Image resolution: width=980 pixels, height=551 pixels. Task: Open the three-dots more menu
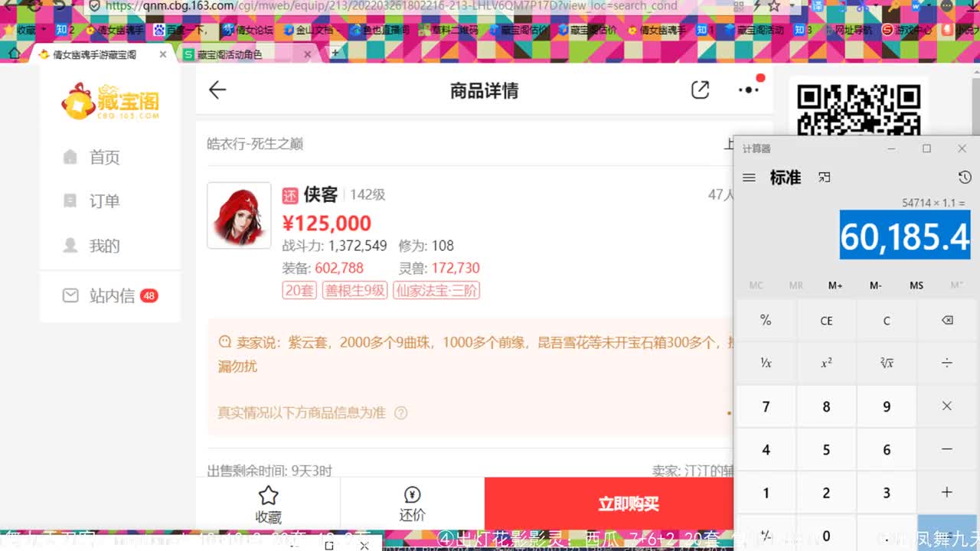pos(748,90)
